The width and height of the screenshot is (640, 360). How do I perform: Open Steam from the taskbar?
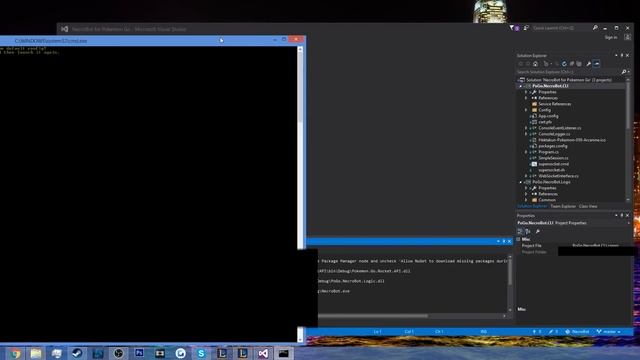coord(77,353)
